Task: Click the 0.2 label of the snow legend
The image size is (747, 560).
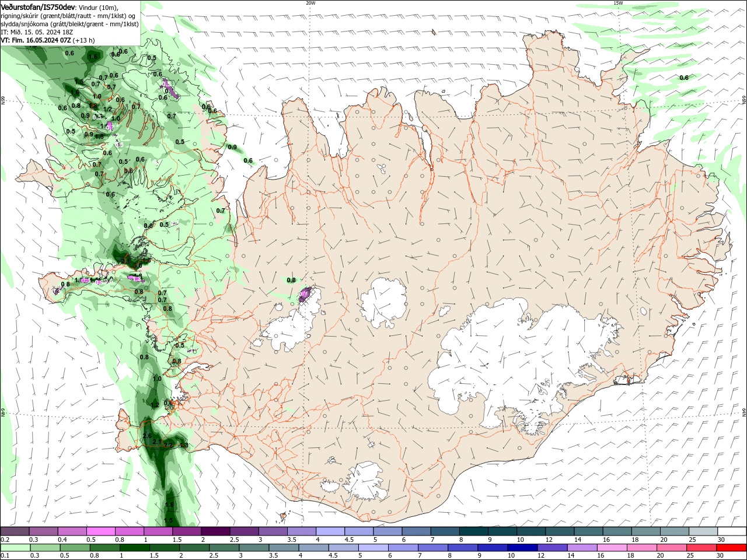Action: click(x=5, y=540)
